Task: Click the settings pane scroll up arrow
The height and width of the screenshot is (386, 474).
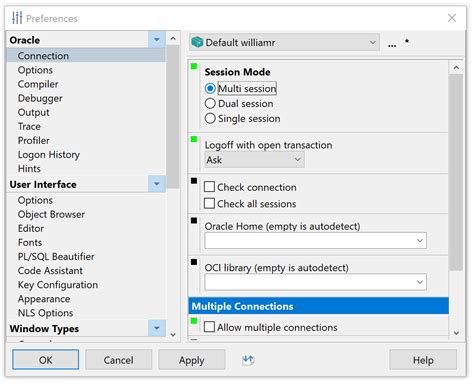Action: 456,68
